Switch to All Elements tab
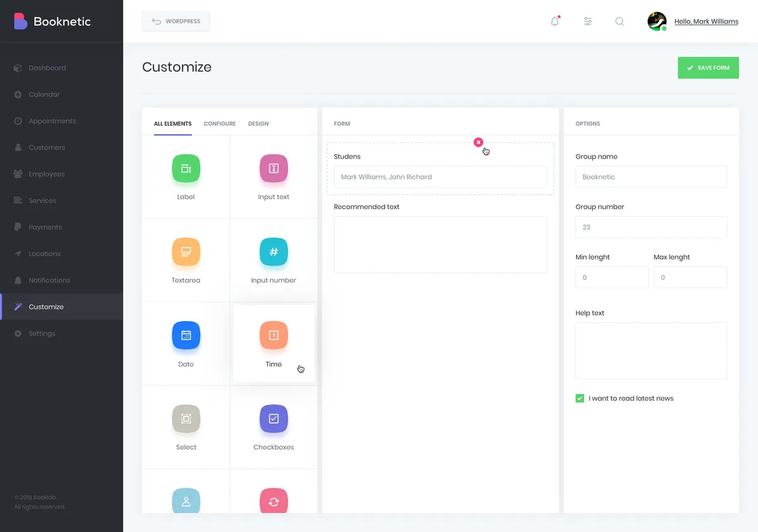The height and width of the screenshot is (532, 758). coord(173,124)
